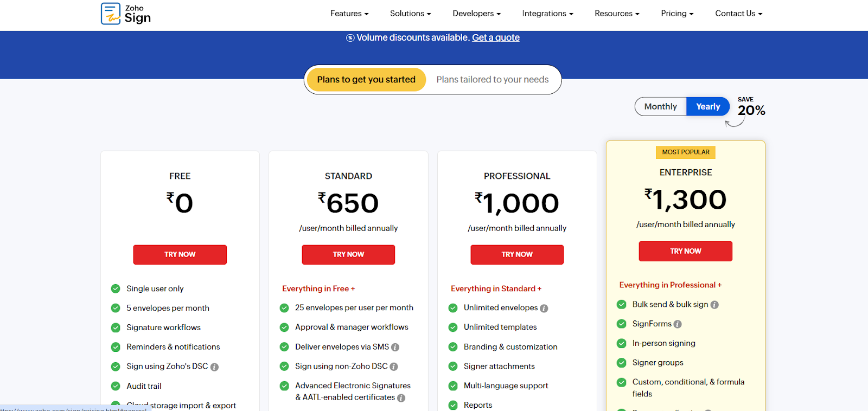Click info icon next to Sign using non-Zoho DSC

[x=394, y=367]
